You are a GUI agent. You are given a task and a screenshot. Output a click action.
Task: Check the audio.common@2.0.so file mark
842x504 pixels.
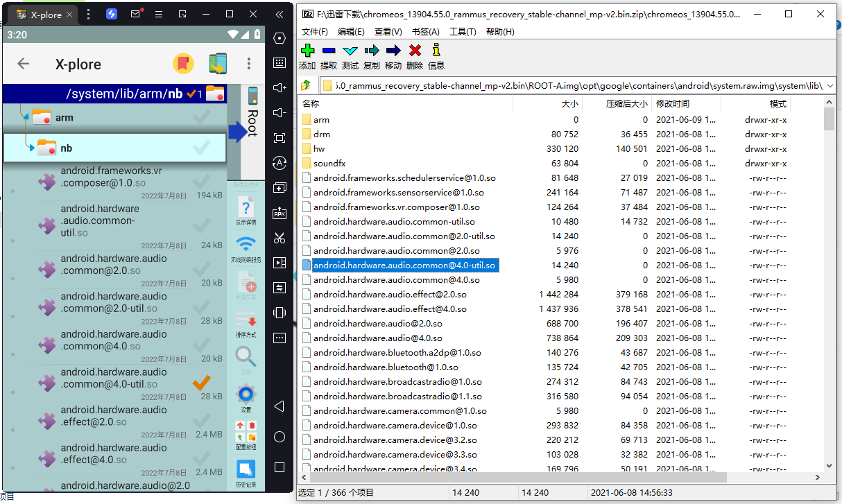(201, 269)
